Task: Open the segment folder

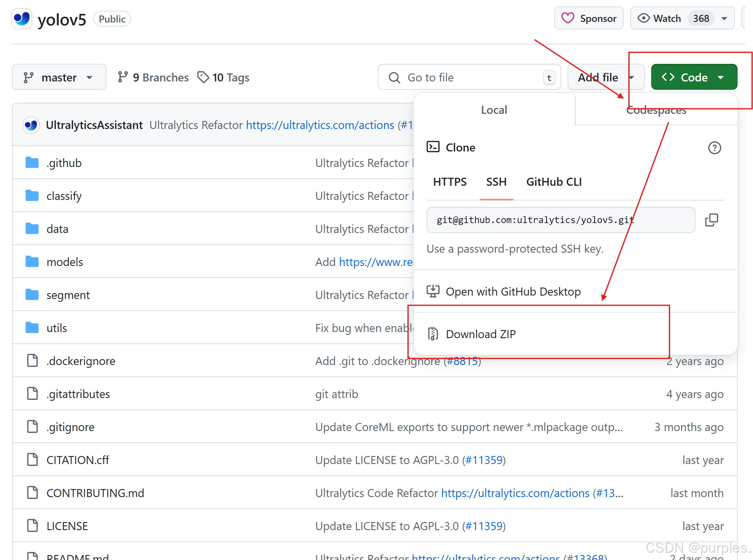Action: tap(68, 295)
